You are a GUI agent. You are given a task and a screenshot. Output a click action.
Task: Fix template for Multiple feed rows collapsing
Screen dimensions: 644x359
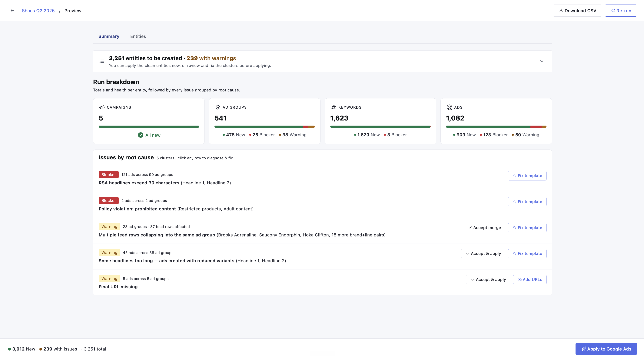point(527,228)
